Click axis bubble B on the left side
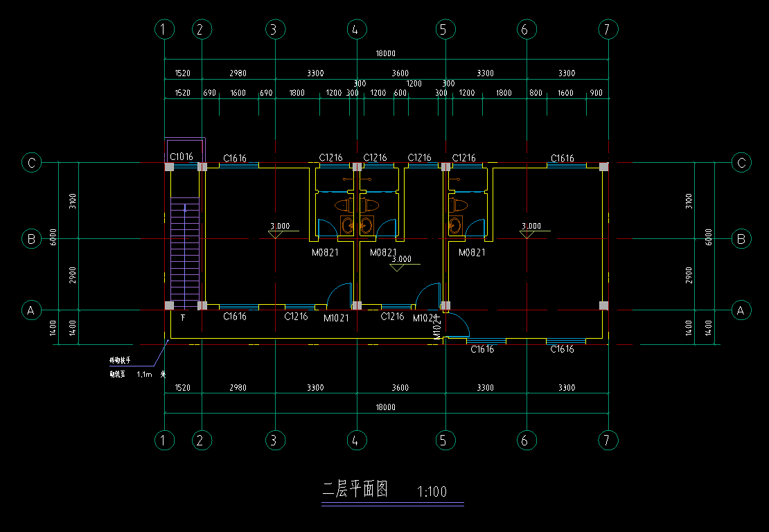This screenshot has height=532, width=769. coord(31,239)
